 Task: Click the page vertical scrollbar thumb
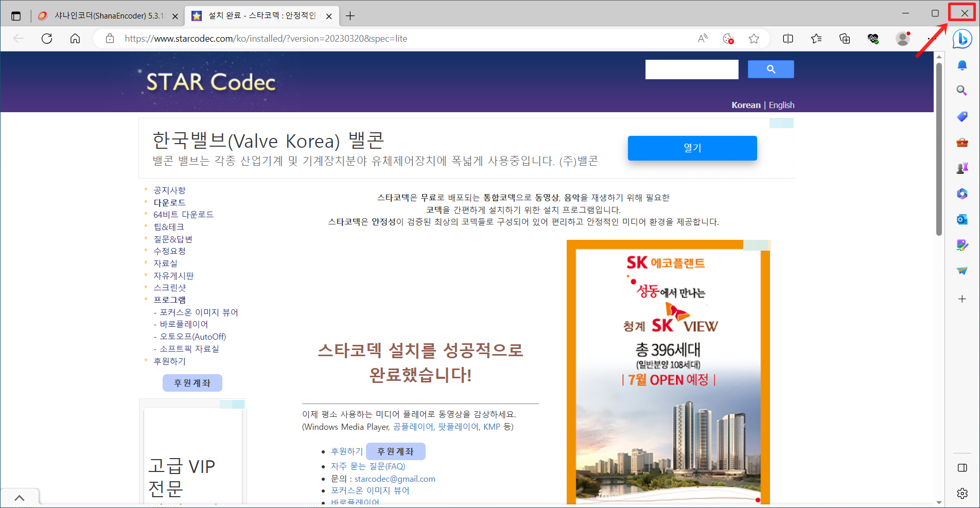coord(939,149)
